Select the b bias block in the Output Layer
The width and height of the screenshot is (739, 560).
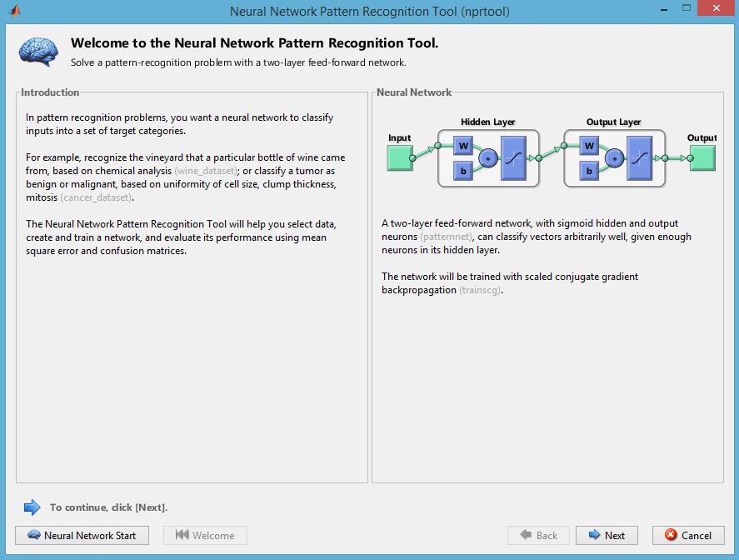point(589,171)
